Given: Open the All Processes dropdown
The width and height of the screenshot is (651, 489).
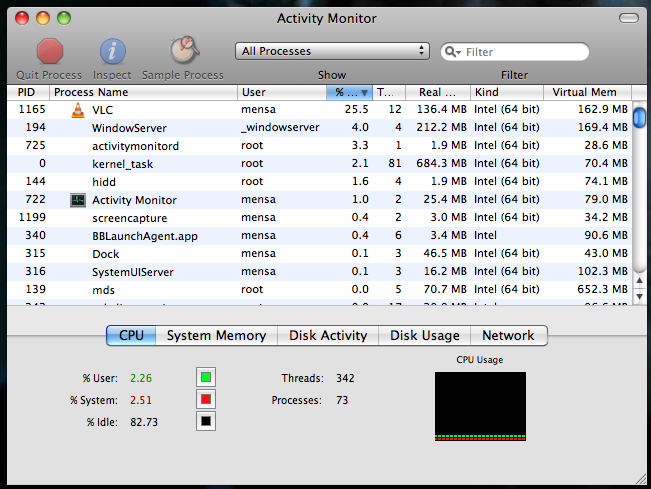Looking at the screenshot, I should point(332,51).
